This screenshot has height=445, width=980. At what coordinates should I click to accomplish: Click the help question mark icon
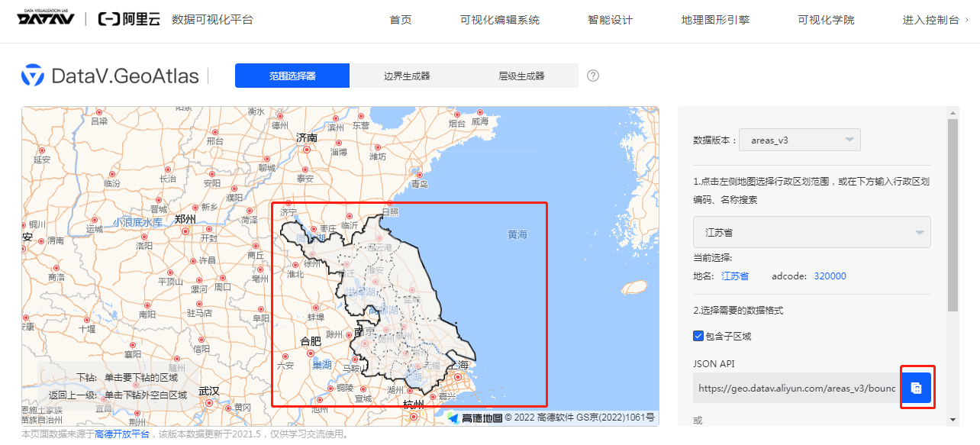click(x=593, y=76)
